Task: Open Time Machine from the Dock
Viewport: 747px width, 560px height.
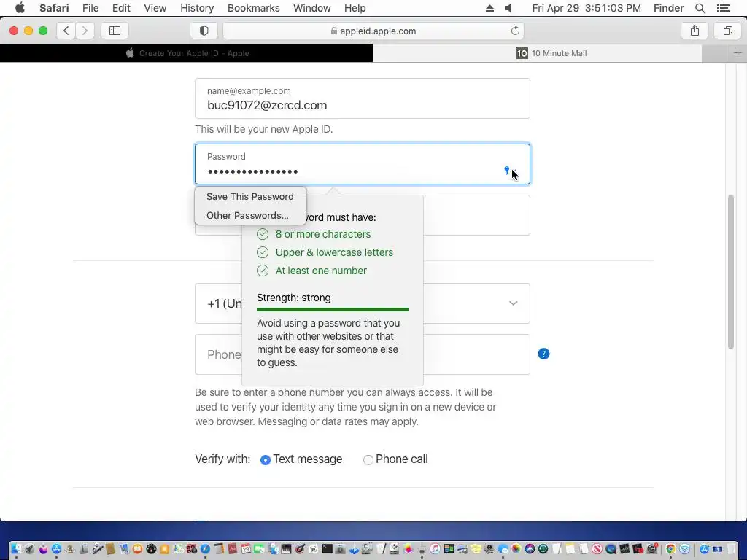Action: 543,548
